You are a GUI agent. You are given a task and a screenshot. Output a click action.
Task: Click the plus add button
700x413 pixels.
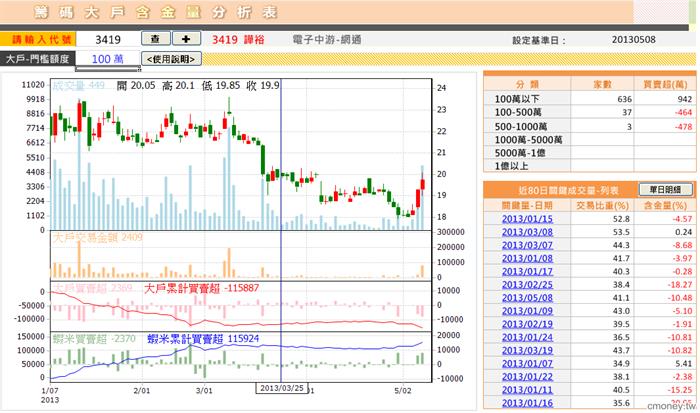coord(186,39)
